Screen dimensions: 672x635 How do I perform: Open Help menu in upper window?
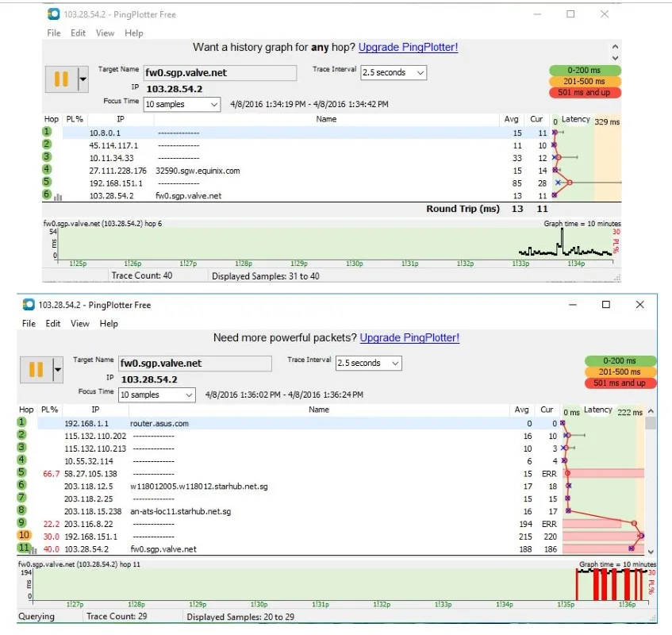[134, 33]
